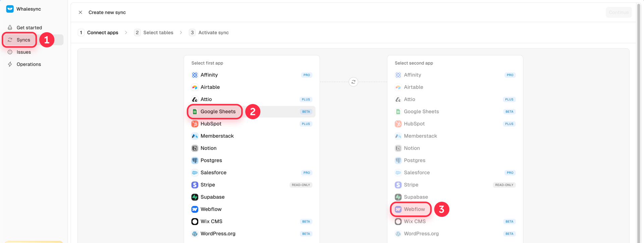Select Google Sheets icon in first app list

pyautogui.click(x=195, y=111)
